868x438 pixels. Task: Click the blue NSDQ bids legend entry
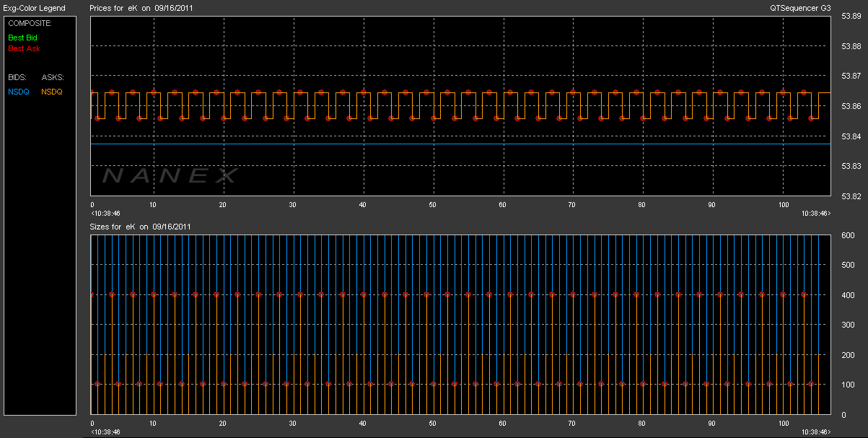coord(18,92)
